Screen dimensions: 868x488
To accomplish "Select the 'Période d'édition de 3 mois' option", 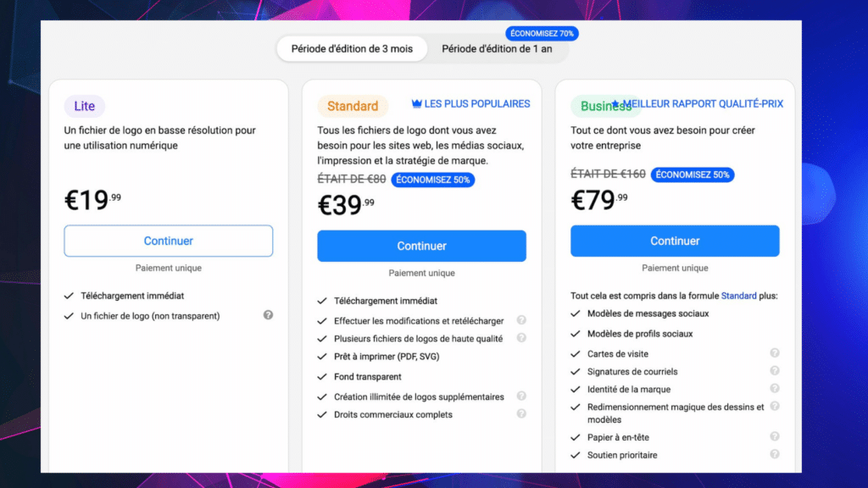I will point(352,48).
